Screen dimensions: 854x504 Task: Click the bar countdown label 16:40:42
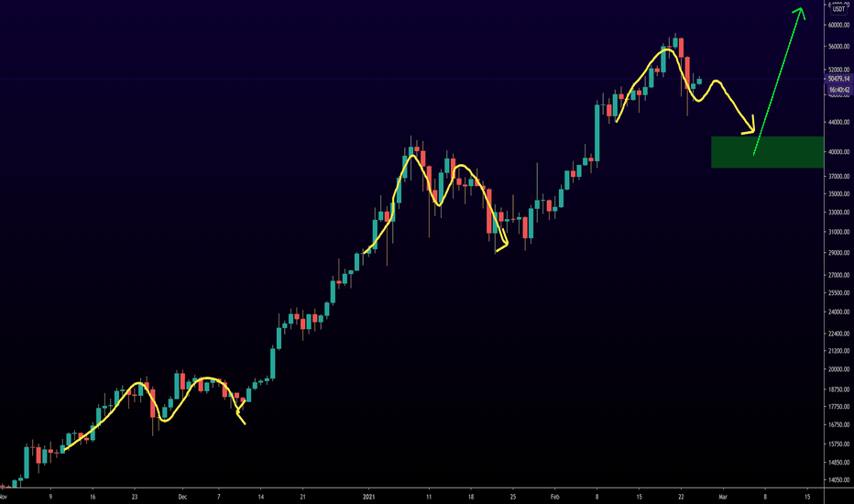tap(839, 90)
